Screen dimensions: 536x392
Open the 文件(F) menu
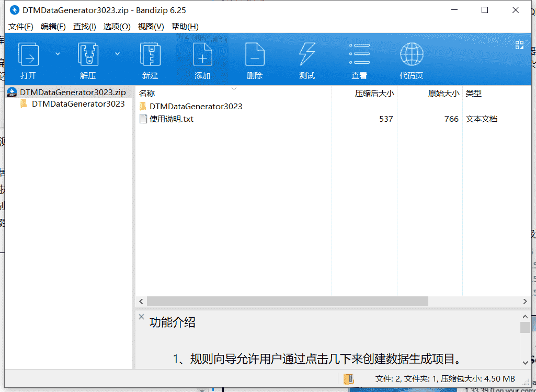(20, 27)
